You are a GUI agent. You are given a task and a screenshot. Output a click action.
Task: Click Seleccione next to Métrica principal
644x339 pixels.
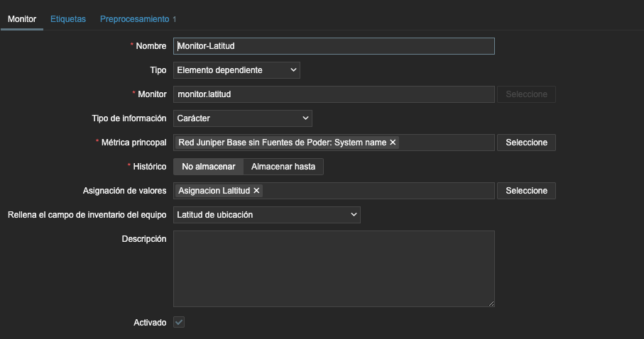526,143
